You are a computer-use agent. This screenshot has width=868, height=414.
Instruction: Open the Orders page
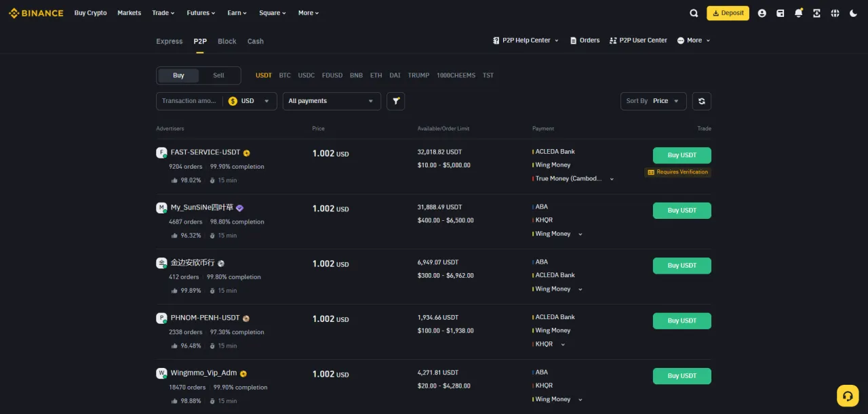(585, 40)
